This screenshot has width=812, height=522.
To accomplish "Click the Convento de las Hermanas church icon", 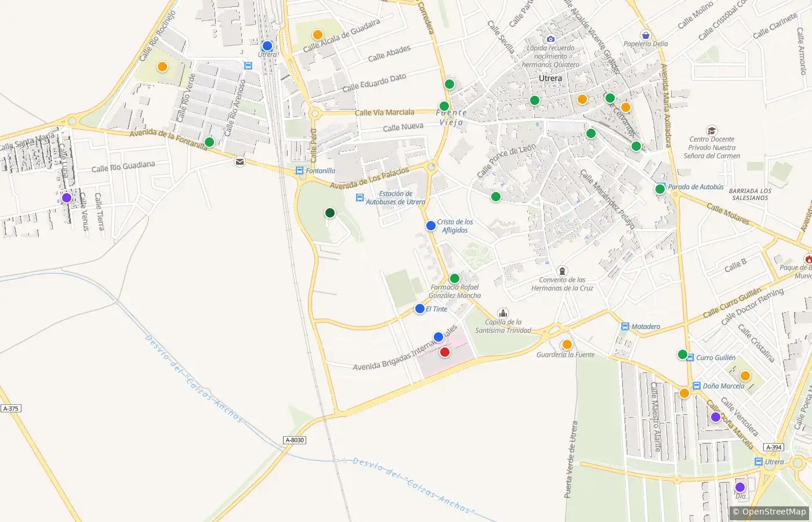I will (x=562, y=271).
